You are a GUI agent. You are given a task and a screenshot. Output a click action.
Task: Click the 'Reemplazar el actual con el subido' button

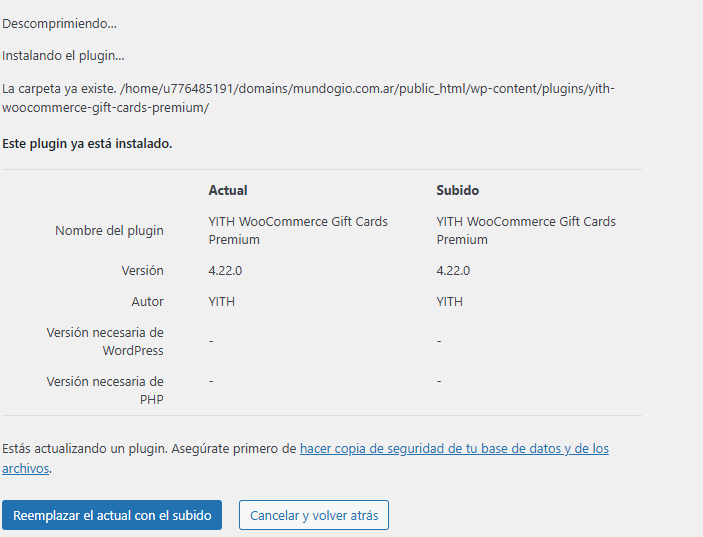pyautogui.click(x=112, y=515)
